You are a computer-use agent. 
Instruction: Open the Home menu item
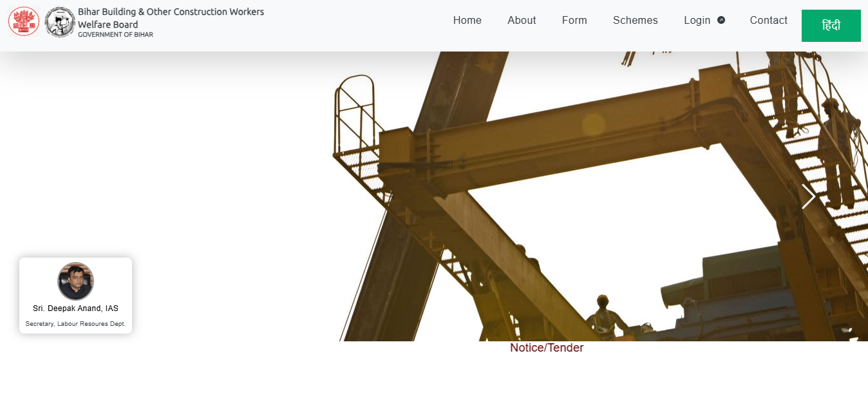pos(467,21)
